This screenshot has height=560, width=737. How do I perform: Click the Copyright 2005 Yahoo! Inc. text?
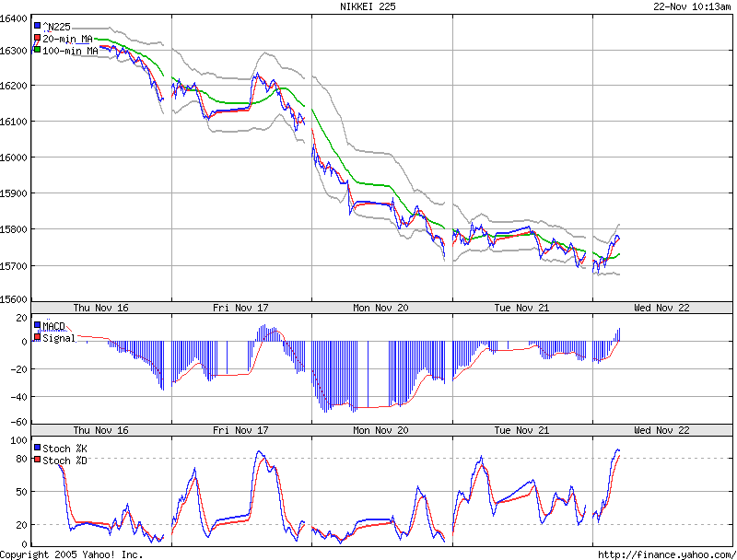point(71,554)
